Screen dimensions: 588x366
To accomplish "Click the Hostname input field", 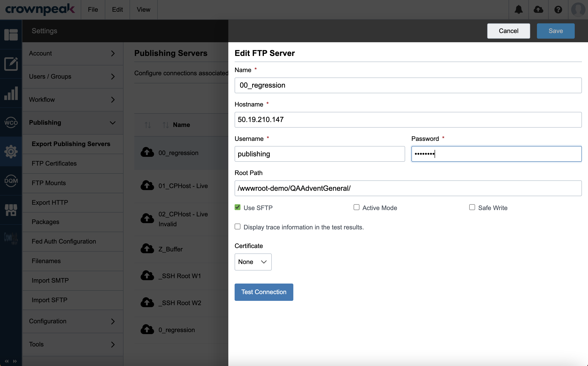I will (408, 120).
